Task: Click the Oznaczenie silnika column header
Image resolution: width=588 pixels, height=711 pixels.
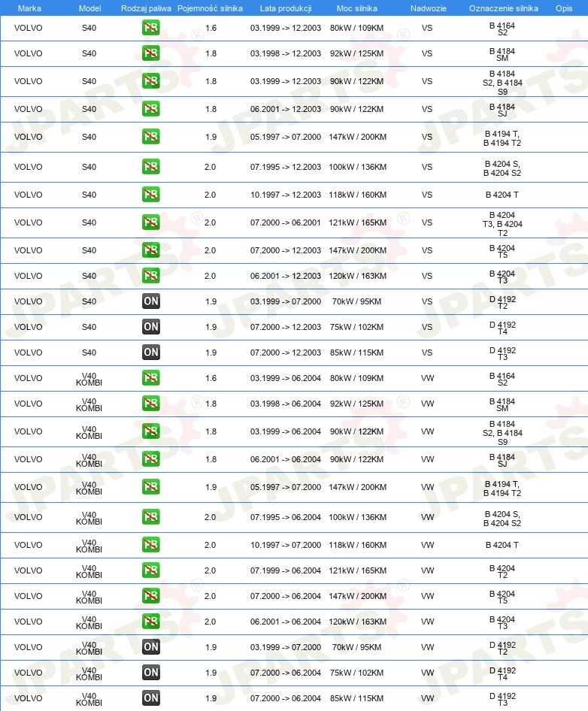Action: [x=504, y=8]
